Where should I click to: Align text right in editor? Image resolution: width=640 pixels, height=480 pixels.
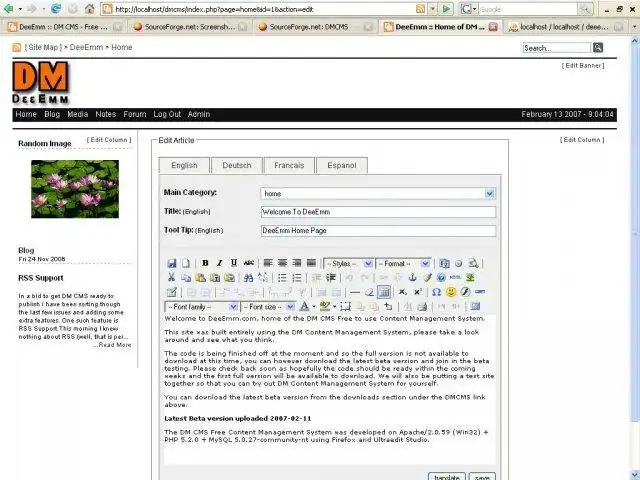(297, 263)
